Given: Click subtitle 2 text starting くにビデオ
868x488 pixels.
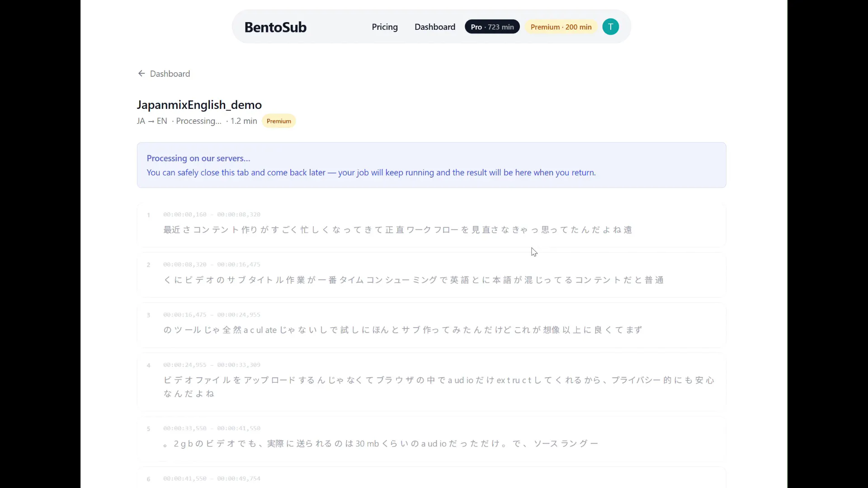Looking at the screenshot, I should tap(414, 280).
